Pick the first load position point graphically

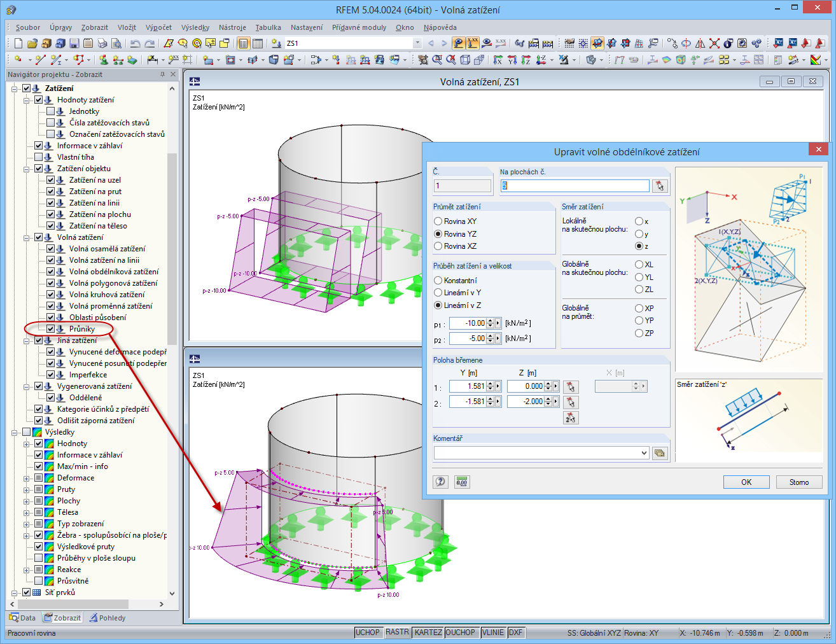571,386
